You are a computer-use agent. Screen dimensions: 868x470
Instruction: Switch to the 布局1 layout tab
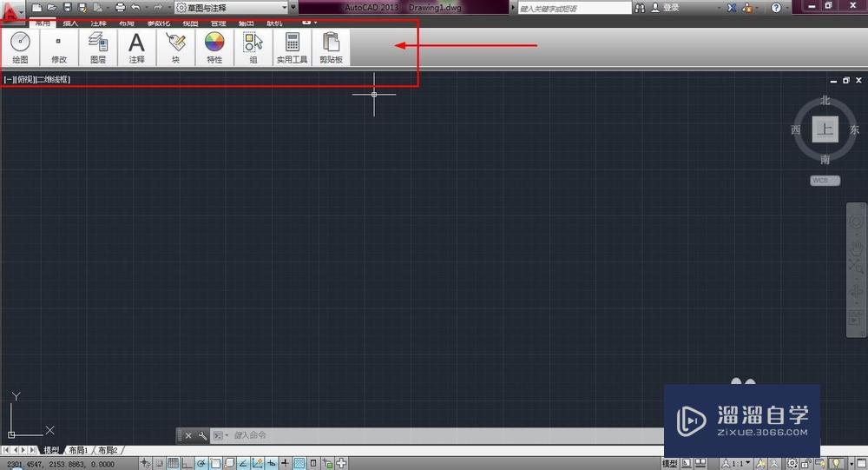click(x=78, y=450)
